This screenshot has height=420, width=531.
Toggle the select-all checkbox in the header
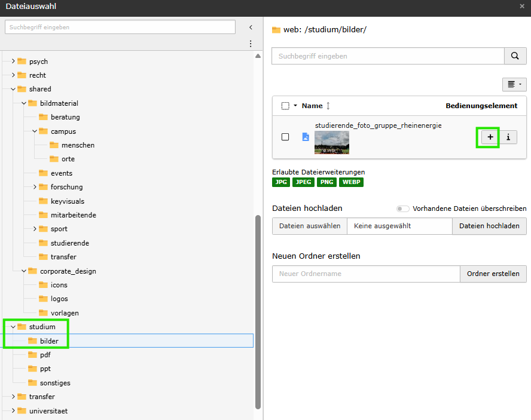285,106
